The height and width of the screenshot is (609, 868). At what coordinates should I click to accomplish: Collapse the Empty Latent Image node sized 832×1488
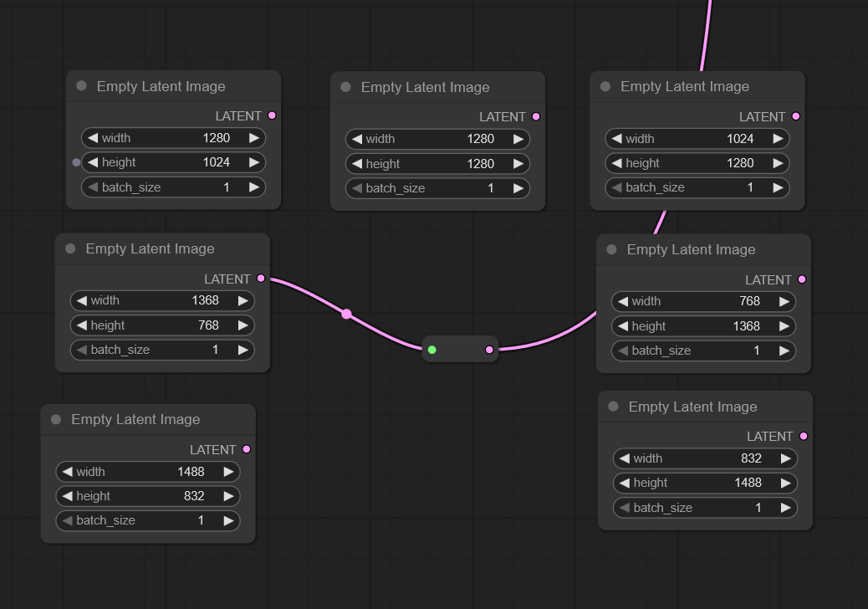pyautogui.click(x=613, y=407)
